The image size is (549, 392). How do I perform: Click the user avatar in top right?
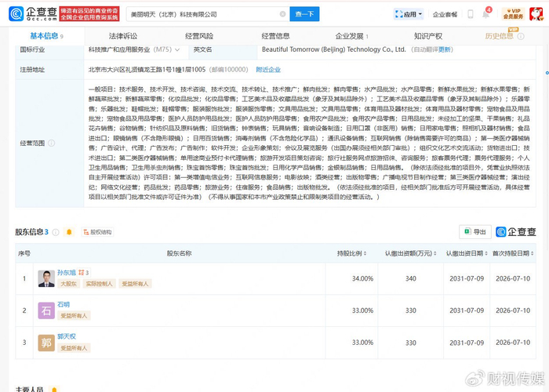536,13
